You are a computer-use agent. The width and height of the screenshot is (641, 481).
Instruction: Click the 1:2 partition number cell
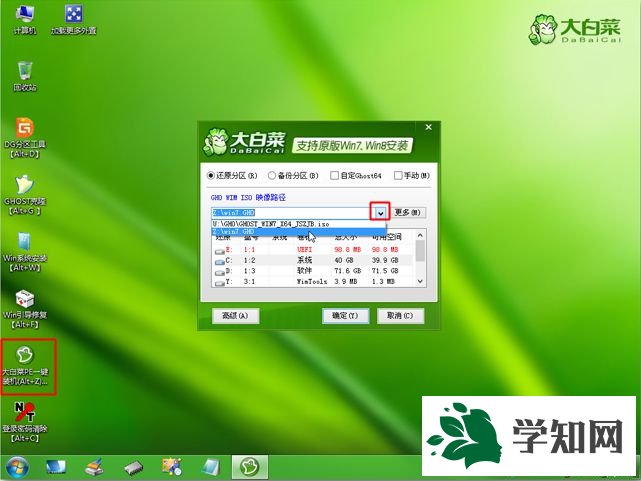coord(249,260)
